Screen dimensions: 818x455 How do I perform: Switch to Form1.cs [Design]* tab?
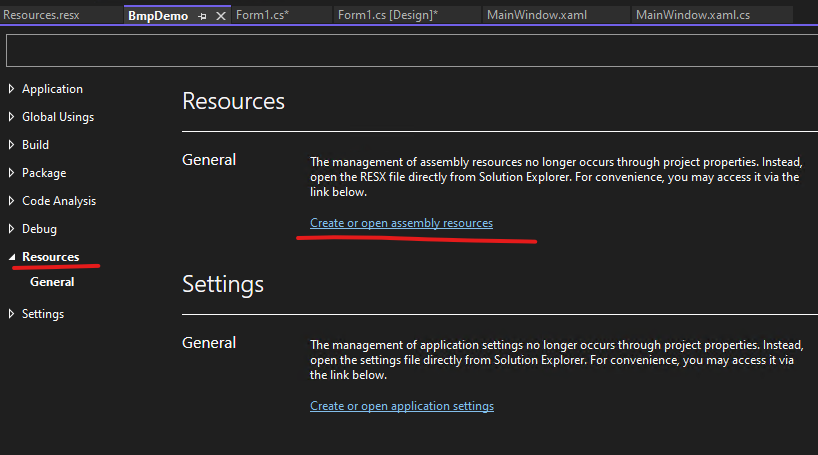click(x=388, y=16)
